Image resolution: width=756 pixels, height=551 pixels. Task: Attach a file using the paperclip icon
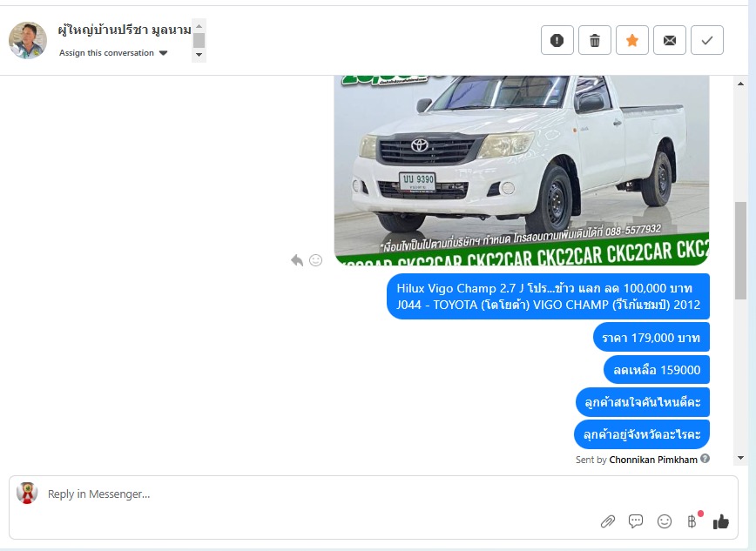608,521
